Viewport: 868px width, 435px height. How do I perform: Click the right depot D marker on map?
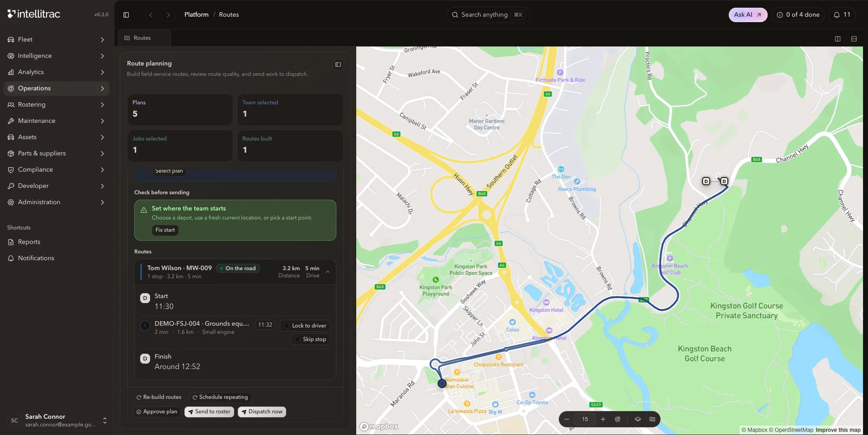pos(724,181)
